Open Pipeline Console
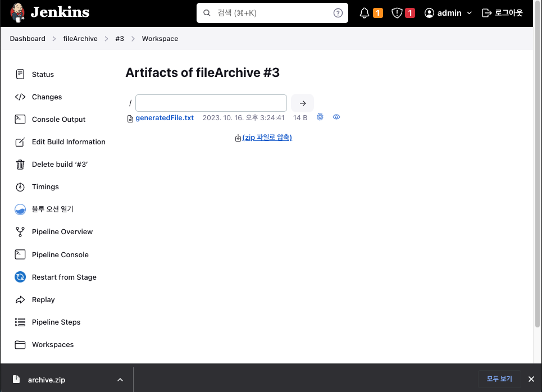Screen dimensions: 542x392 tap(60, 255)
